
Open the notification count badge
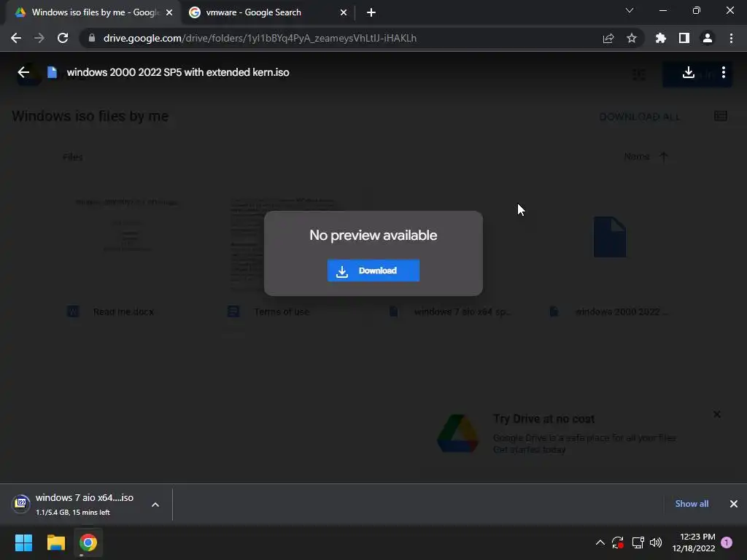tap(727, 542)
